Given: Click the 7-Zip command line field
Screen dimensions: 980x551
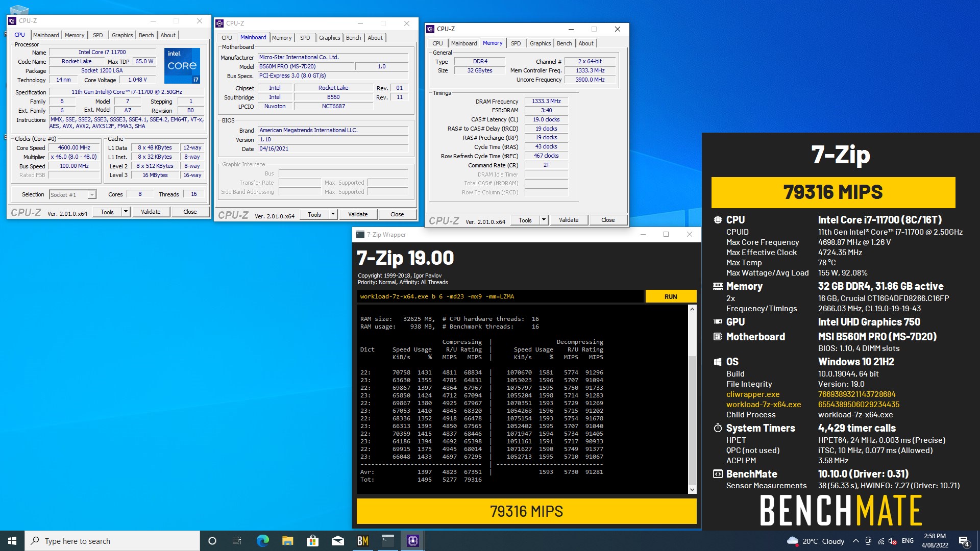Looking at the screenshot, I should tap(500, 296).
